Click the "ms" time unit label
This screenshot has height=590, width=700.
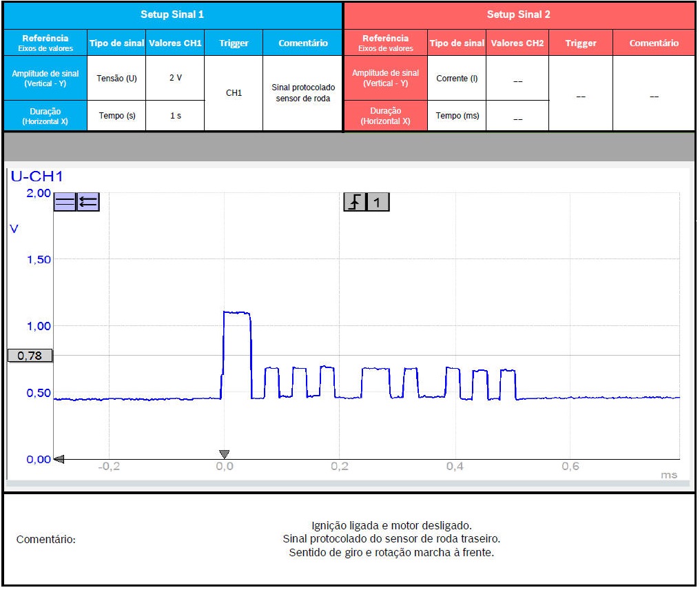tap(669, 475)
